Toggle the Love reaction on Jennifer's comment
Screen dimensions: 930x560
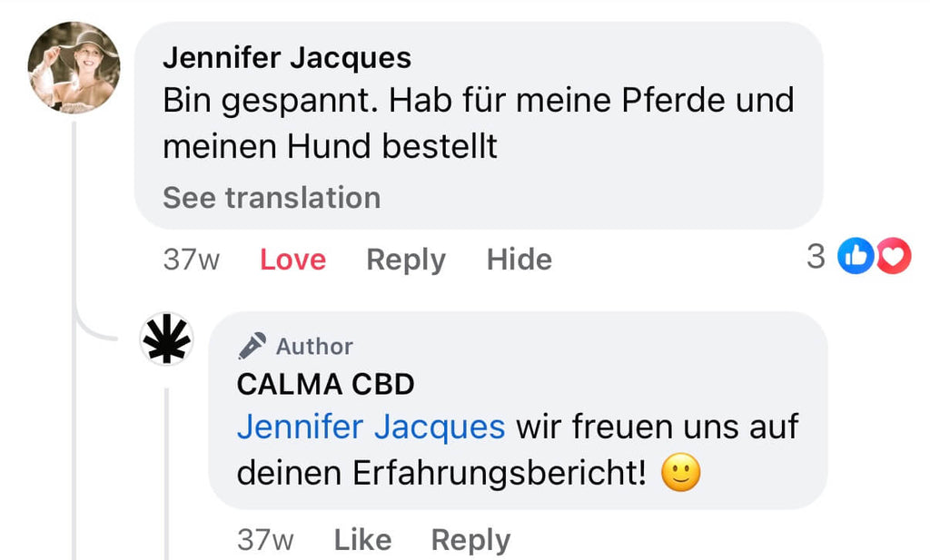point(292,260)
